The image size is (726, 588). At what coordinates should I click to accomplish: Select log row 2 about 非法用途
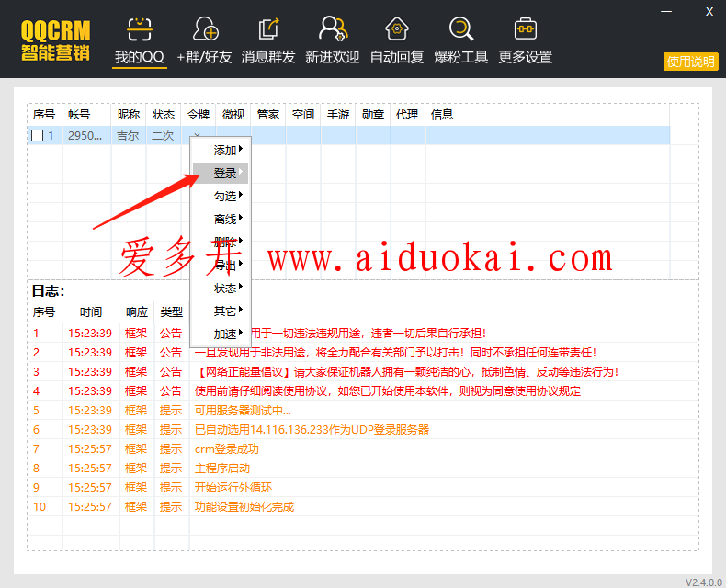point(363,352)
